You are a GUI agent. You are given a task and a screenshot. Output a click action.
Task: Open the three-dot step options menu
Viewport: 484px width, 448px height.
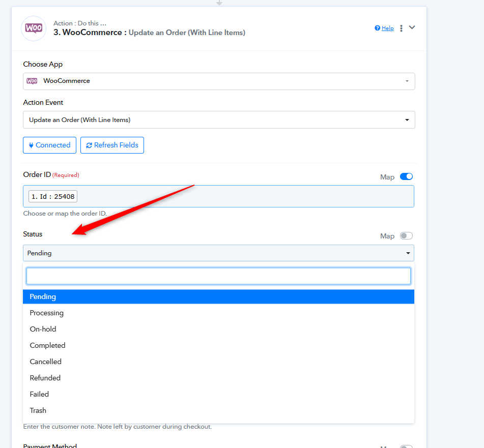pos(401,28)
